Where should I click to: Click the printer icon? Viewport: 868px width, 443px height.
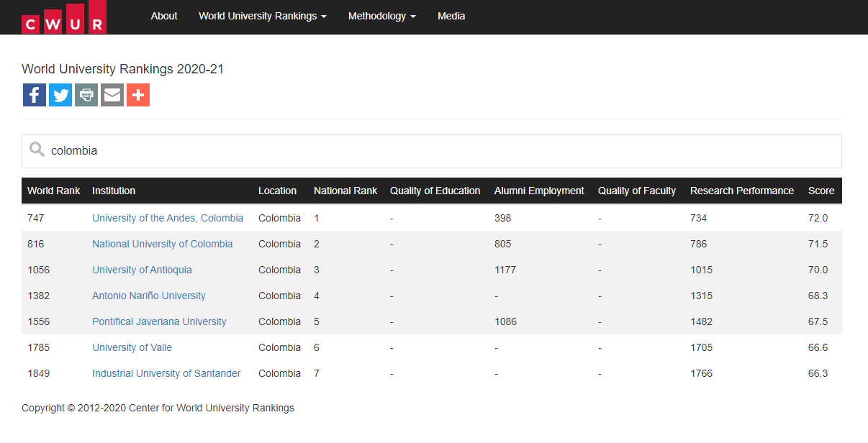86,95
